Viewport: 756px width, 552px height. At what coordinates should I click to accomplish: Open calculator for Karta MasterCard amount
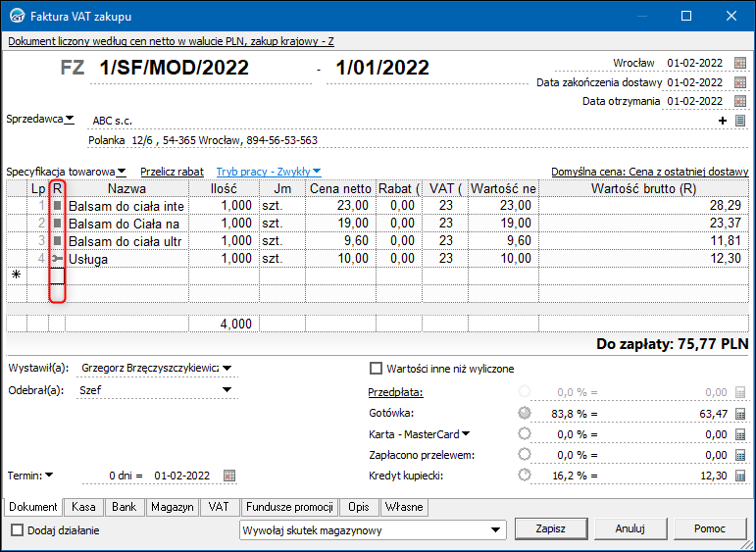tap(740, 434)
